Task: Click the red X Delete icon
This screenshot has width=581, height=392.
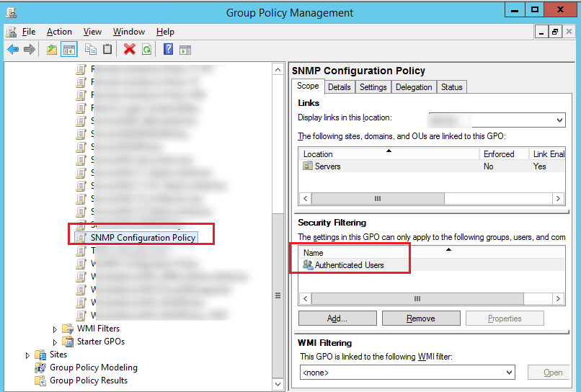Action: (130, 49)
